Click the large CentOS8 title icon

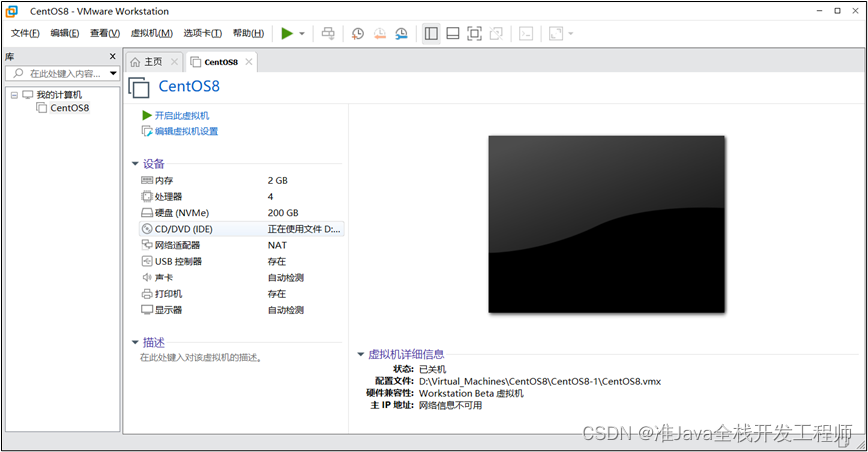(138, 87)
